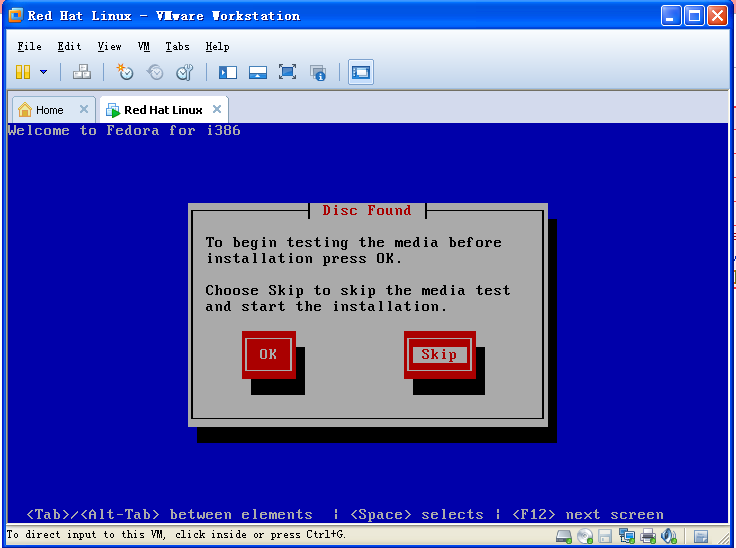This screenshot has height=548, width=736.
Task: Click Skip to skip media test
Action: (x=439, y=355)
